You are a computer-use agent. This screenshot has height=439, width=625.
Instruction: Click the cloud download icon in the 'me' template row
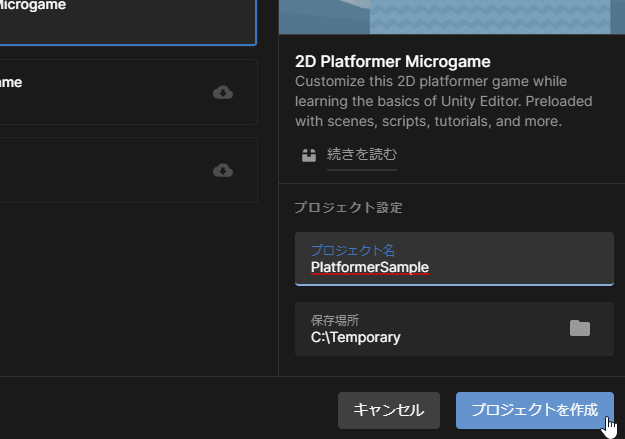tap(223, 92)
